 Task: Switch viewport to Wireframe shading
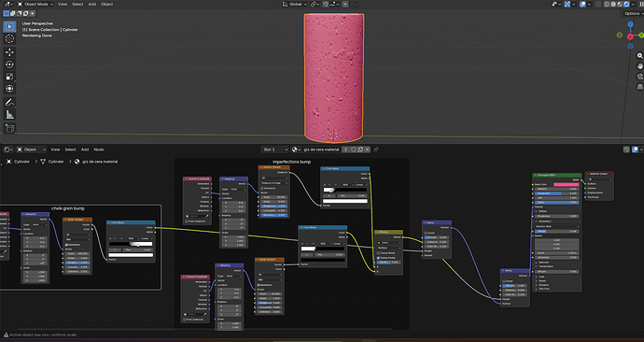pyautogui.click(x=607, y=4)
